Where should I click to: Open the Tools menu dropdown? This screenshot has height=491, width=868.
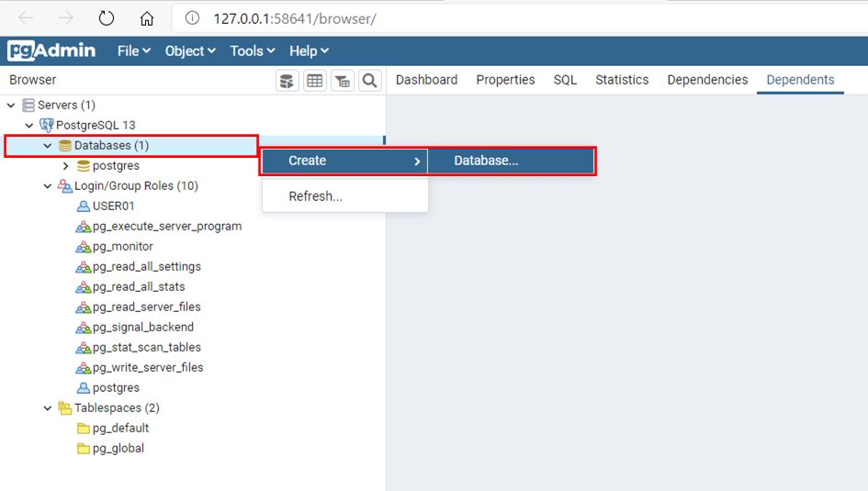(x=252, y=51)
